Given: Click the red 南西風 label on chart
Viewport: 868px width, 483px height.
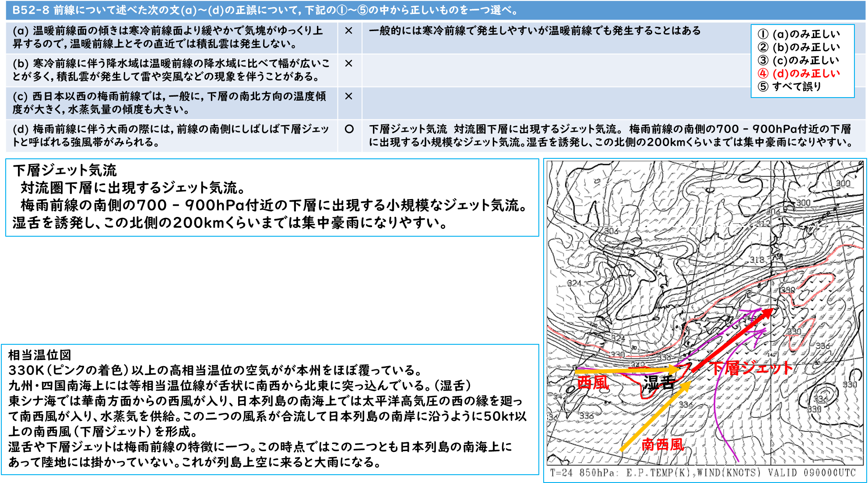Looking at the screenshot, I should click(x=662, y=445).
